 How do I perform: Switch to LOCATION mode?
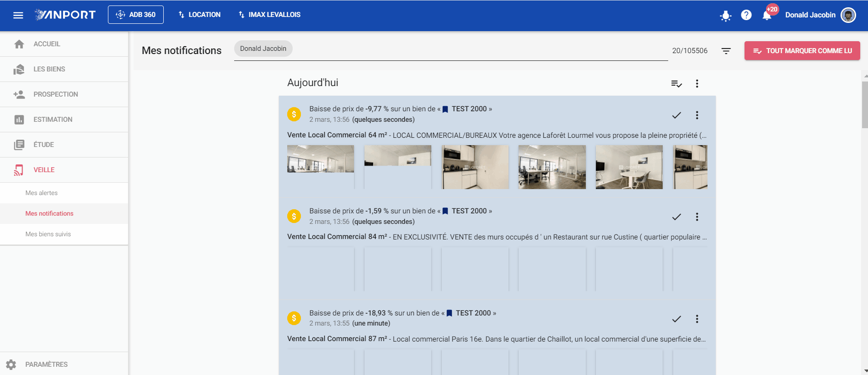coord(199,15)
